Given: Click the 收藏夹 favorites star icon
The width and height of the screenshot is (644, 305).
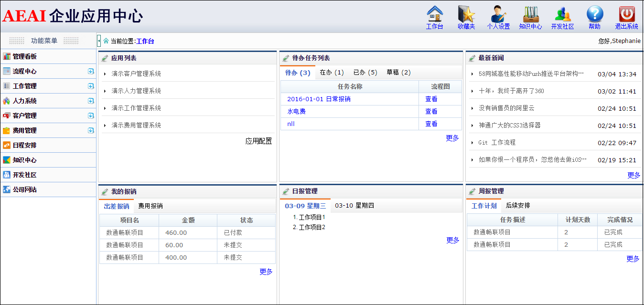Looking at the screenshot, I should click(x=466, y=14).
